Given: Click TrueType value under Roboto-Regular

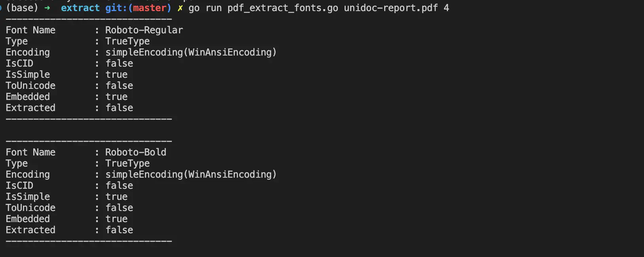Looking at the screenshot, I should [x=128, y=41].
